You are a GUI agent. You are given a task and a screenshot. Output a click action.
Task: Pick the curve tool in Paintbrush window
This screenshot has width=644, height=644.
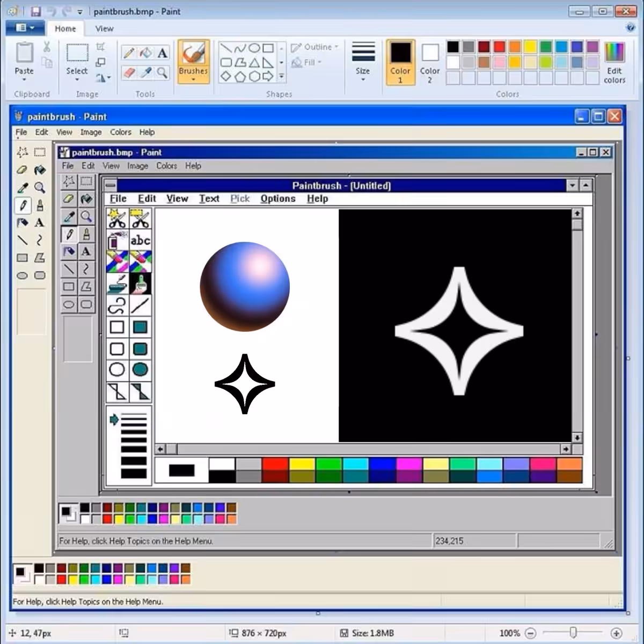click(x=118, y=305)
